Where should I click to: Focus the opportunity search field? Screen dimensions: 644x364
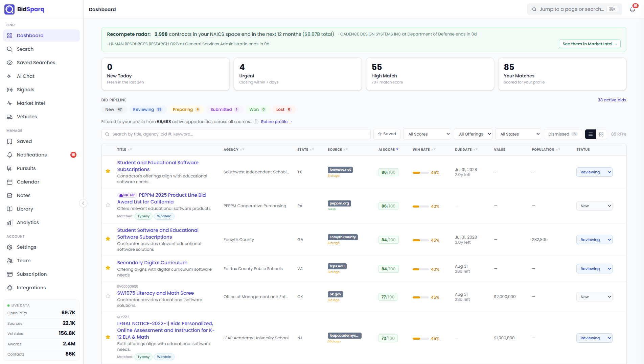(236, 134)
